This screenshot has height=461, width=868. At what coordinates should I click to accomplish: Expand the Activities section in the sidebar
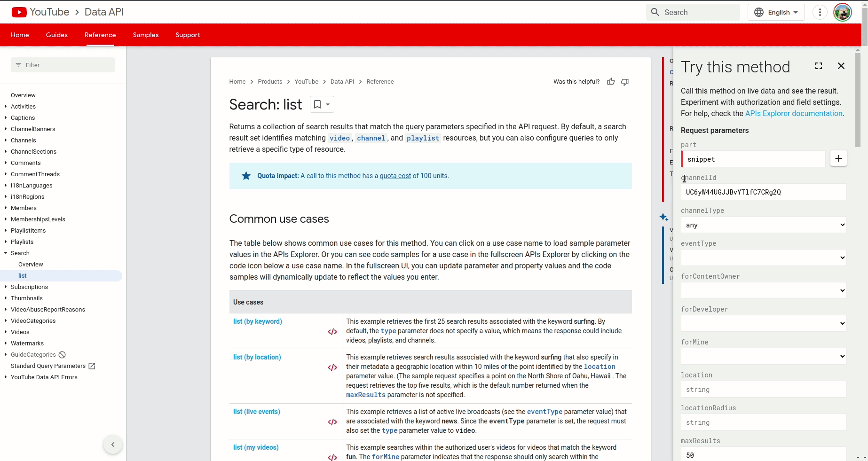pyautogui.click(x=5, y=106)
